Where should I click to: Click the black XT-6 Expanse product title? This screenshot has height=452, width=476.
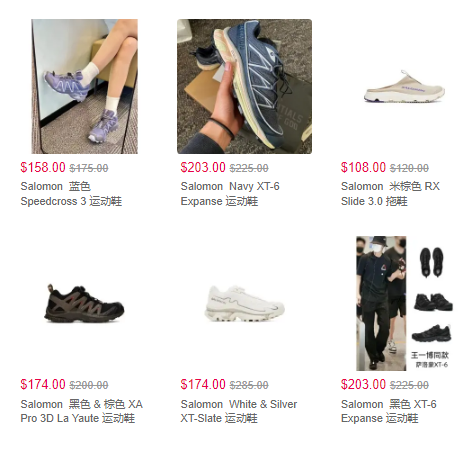pos(389,411)
